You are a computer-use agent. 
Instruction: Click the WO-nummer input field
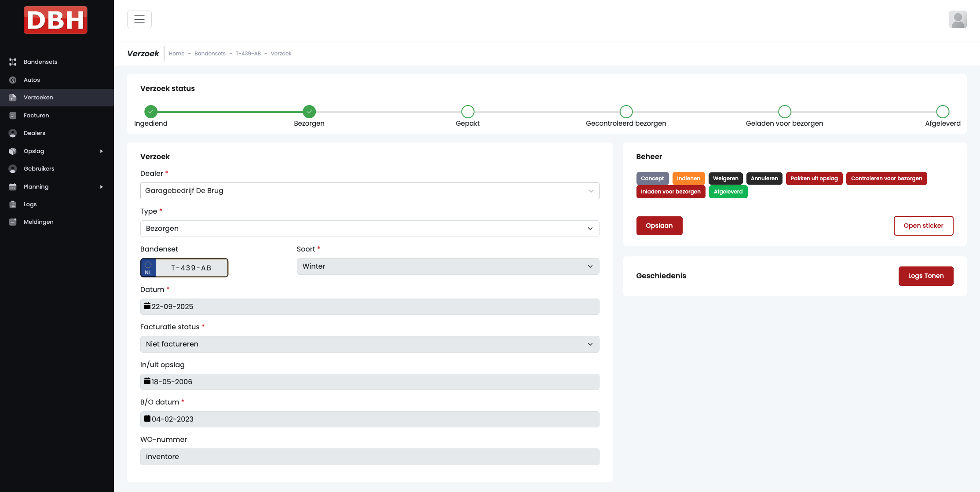coord(369,457)
